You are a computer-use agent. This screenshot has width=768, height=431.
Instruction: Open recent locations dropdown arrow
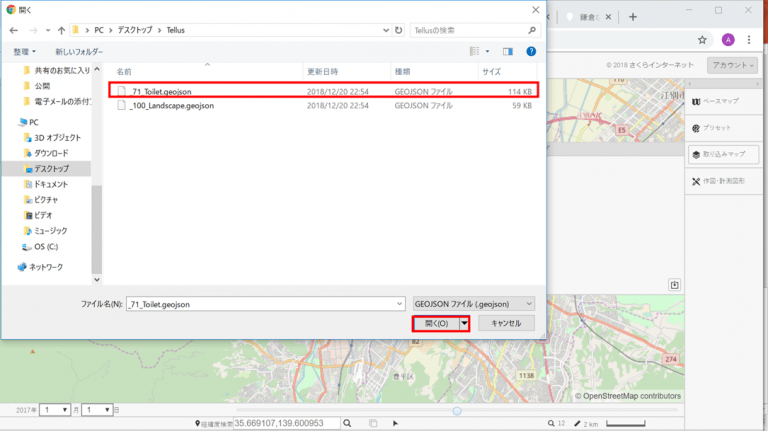click(x=48, y=30)
